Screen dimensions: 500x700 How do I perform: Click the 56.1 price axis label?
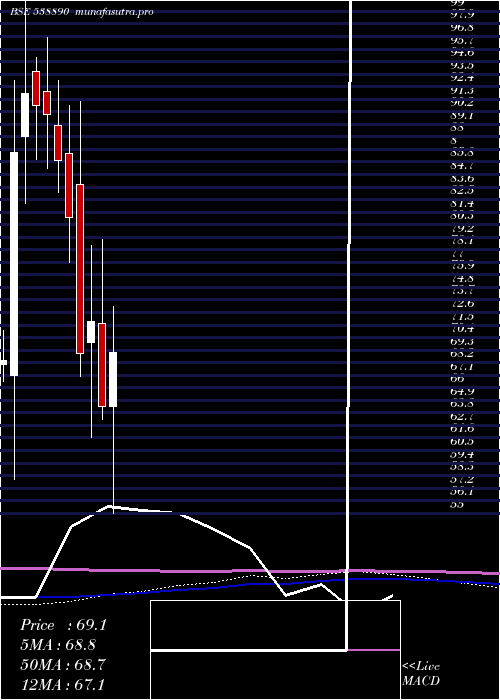point(462,492)
